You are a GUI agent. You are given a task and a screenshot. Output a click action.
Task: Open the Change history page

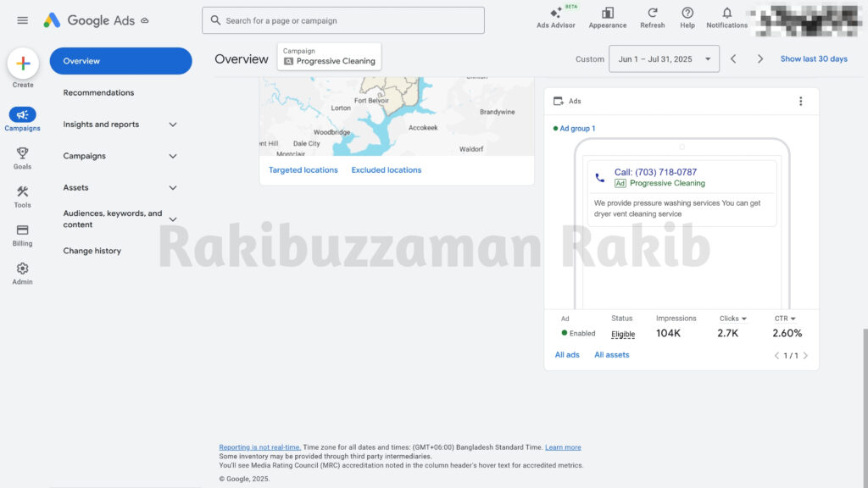coord(92,251)
